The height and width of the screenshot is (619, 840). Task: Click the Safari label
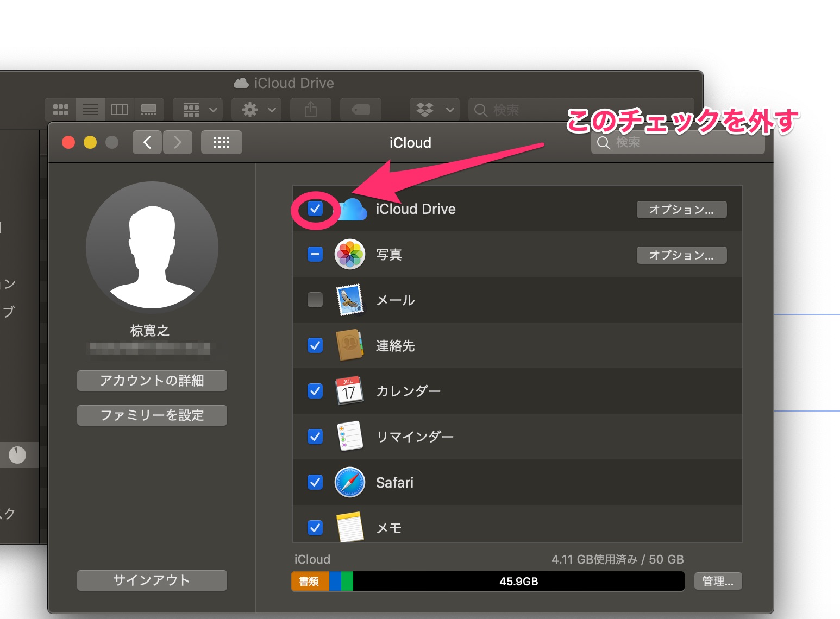click(395, 482)
